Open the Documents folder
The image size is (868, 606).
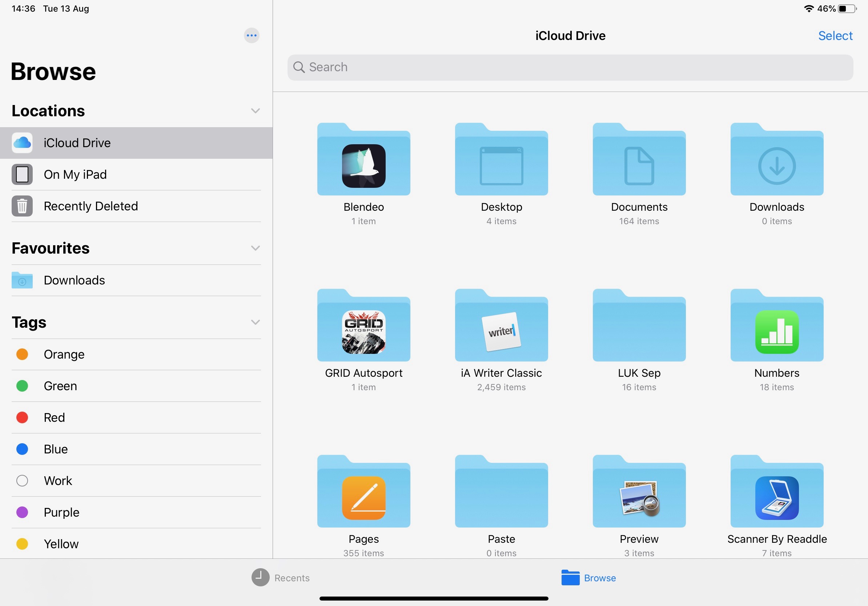(x=639, y=159)
